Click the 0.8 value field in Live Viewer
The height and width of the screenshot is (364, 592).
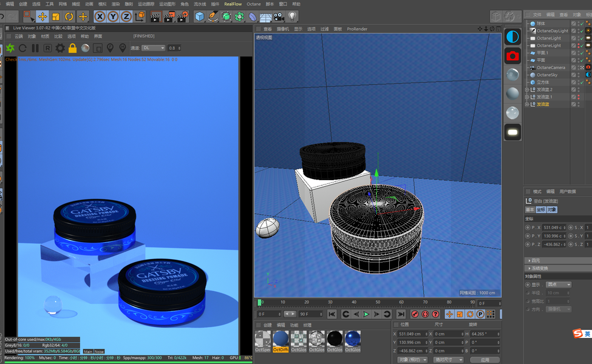point(174,48)
